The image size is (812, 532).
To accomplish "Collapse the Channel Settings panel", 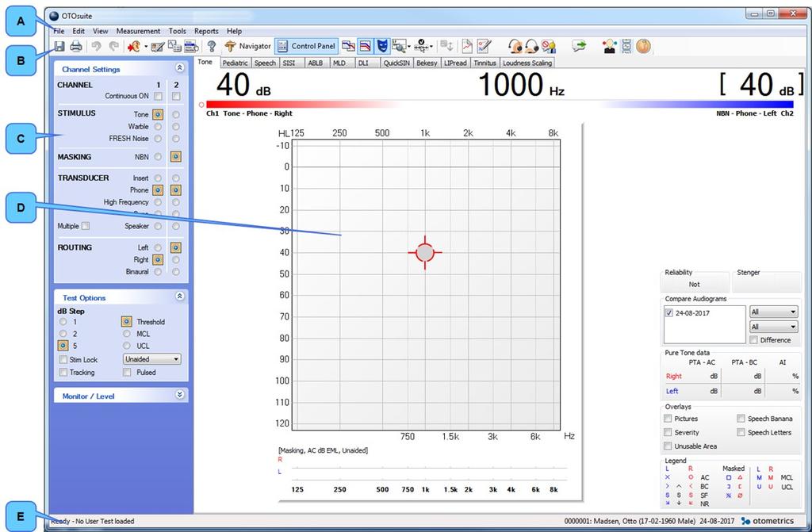I will 179,68.
